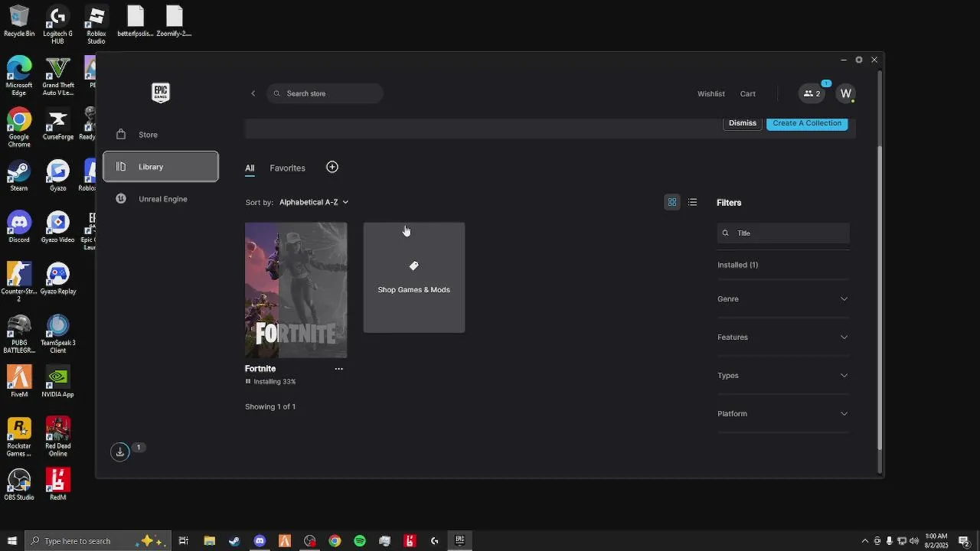Select the All tab
The height and width of the screenshot is (551, 980).
click(x=250, y=168)
